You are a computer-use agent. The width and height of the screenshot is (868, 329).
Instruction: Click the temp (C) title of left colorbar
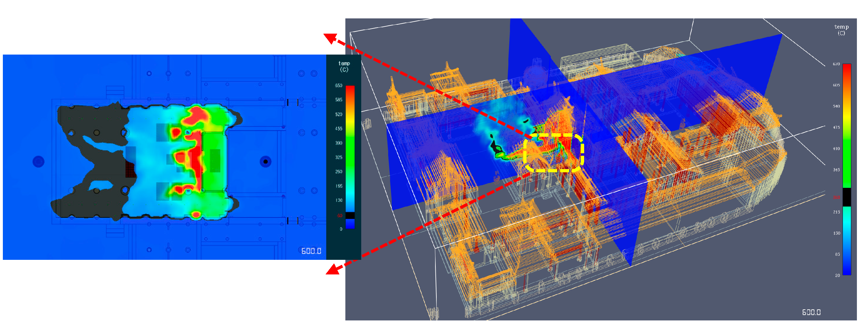(344, 66)
